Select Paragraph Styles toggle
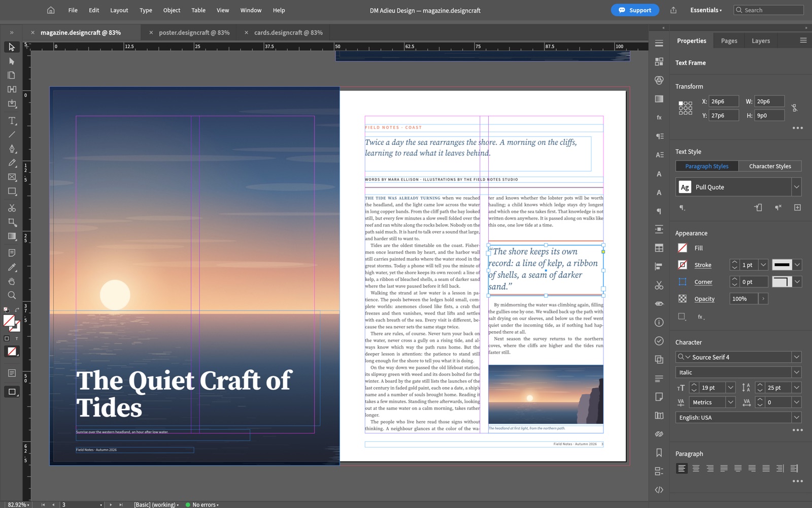 click(x=707, y=166)
